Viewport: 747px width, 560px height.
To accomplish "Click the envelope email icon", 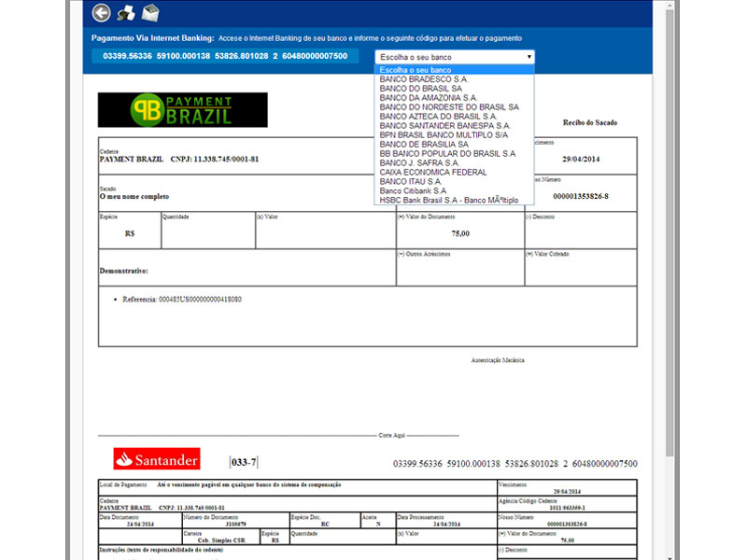I will click(149, 13).
